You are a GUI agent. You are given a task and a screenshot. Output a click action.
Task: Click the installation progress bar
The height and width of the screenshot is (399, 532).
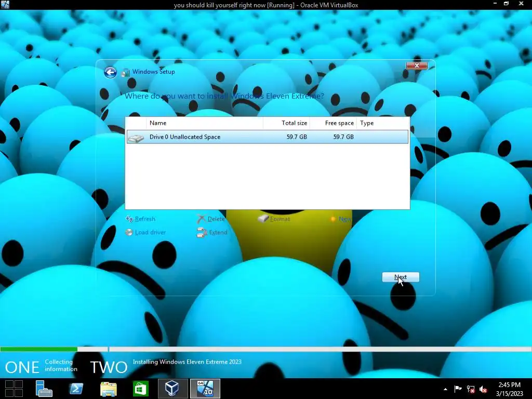(x=266, y=349)
